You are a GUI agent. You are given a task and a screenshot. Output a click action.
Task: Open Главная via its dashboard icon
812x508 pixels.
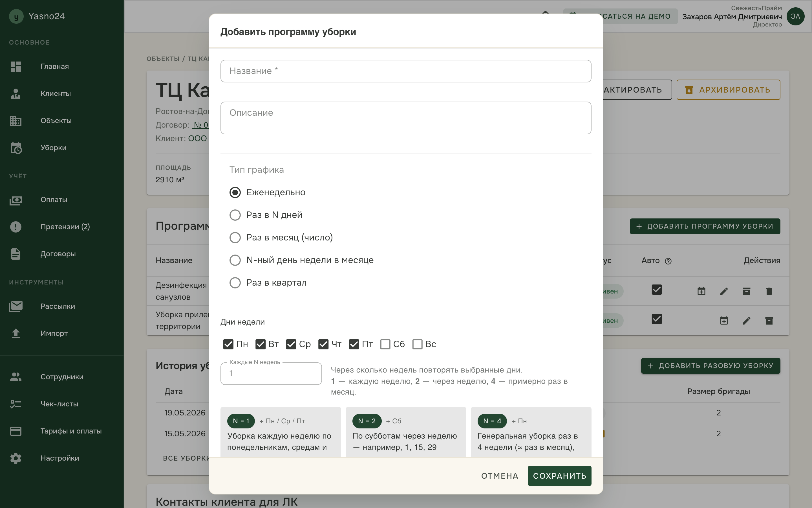click(16, 67)
